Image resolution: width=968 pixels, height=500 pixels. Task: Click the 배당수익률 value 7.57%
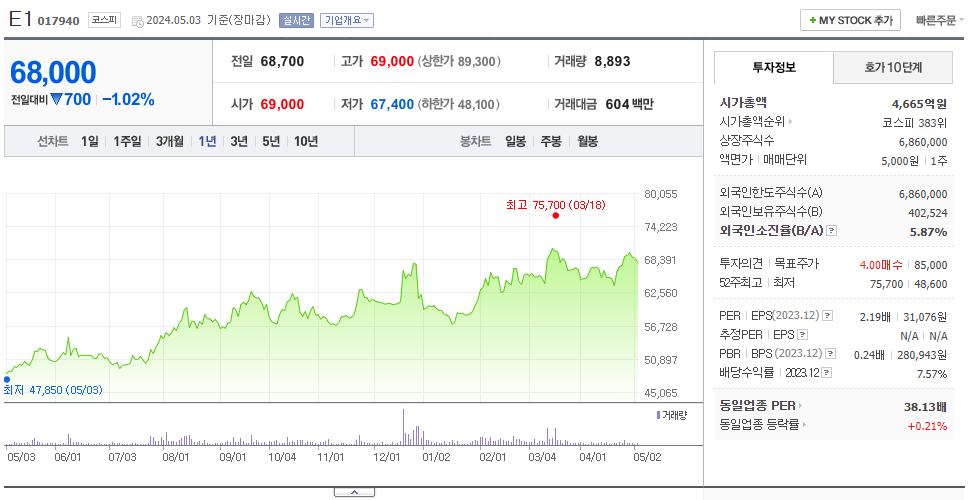[932, 373]
